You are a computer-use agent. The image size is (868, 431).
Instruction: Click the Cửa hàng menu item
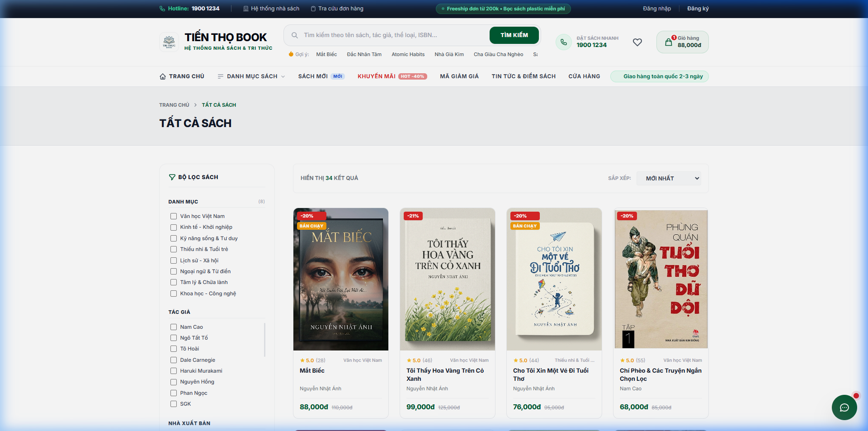[x=584, y=76]
